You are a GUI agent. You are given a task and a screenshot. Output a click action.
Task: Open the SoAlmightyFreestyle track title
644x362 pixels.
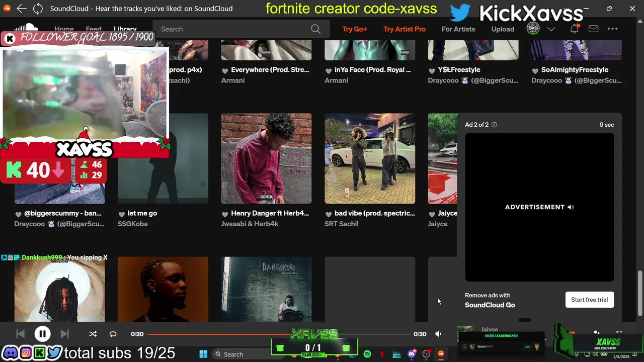(575, 70)
